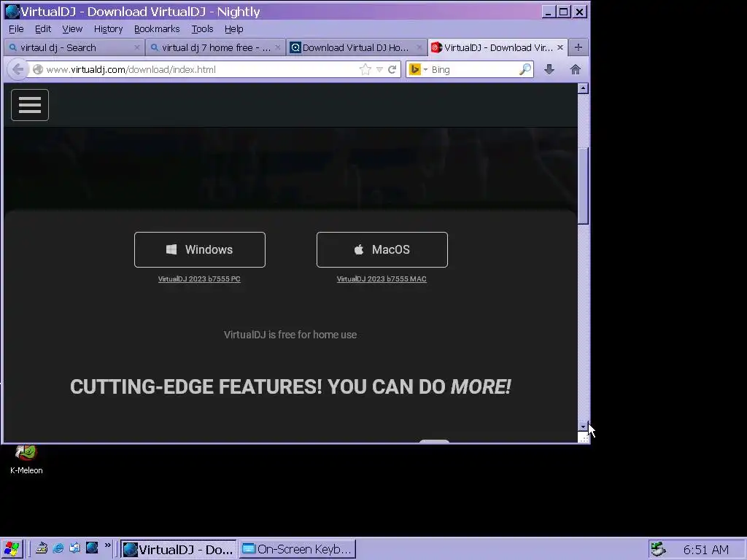Switch to the 'virtual dj 7 home free' tab
Viewport: 747px width, 560px height.
(x=215, y=47)
